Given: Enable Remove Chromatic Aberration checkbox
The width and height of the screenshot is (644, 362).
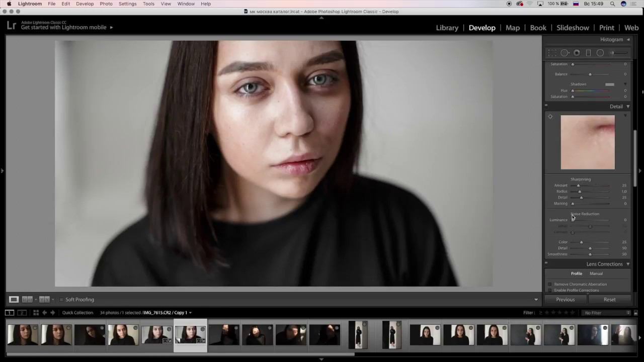Looking at the screenshot, I should [550, 285].
